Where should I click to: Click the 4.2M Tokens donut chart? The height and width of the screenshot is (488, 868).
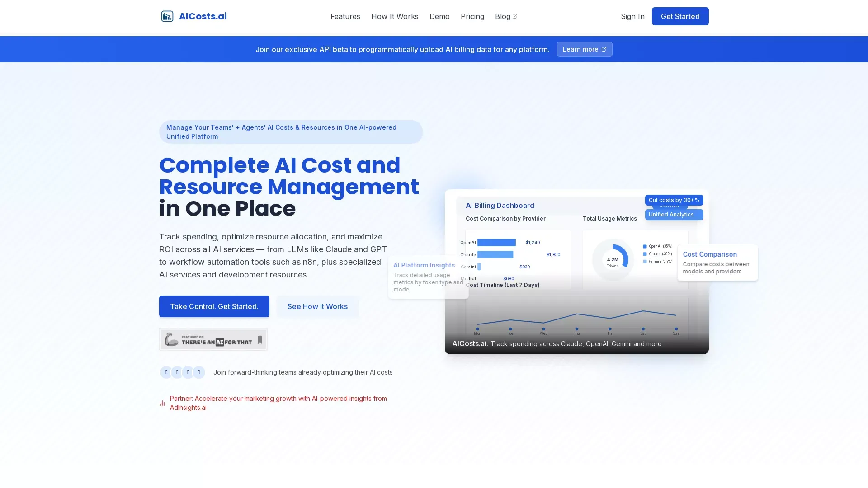tap(613, 260)
